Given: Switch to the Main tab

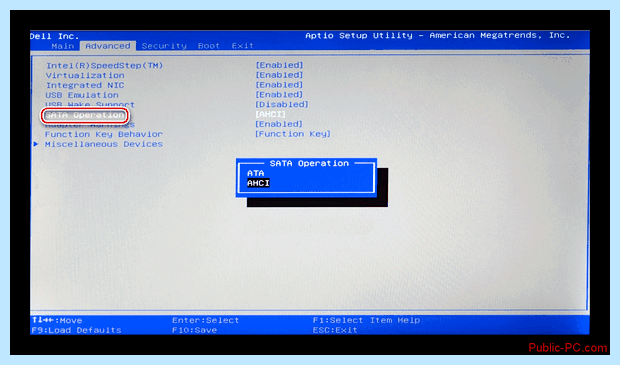Looking at the screenshot, I should [x=62, y=46].
